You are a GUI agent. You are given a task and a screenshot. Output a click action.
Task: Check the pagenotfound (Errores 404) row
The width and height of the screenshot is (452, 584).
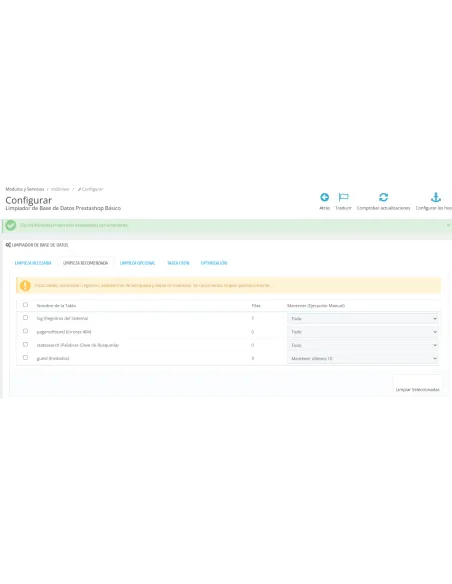pos(25,331)
